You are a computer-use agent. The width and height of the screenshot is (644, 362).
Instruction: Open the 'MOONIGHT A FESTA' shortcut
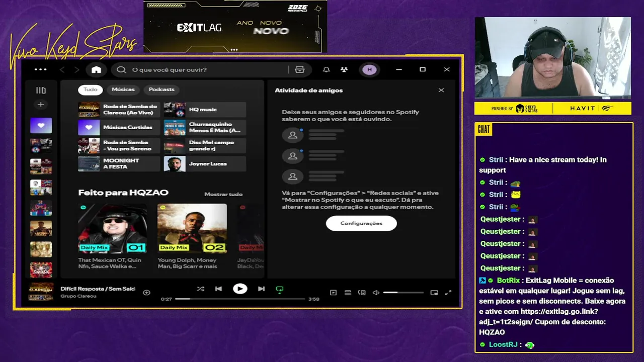[119, 164]
